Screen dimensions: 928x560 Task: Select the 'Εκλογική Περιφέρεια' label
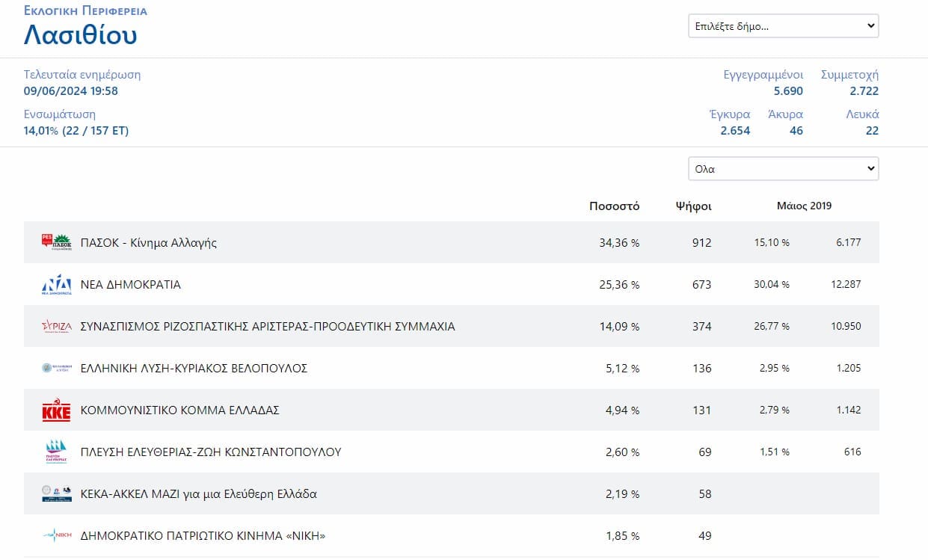pyautogui.click(x=85, y=11)
